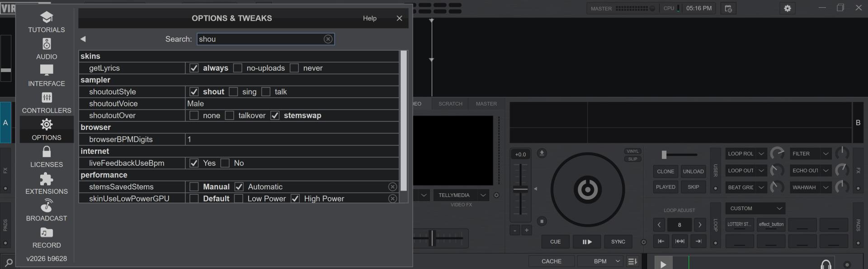Enable 'talkover' for shoutoutOver
Viewport: 868px width, 269px height.
pos(230,115)
